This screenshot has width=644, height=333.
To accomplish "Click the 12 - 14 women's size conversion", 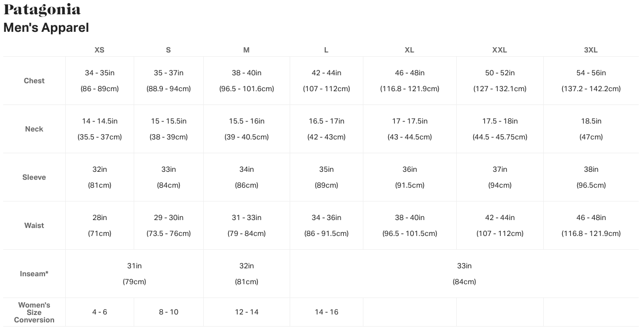I will 247,312.
